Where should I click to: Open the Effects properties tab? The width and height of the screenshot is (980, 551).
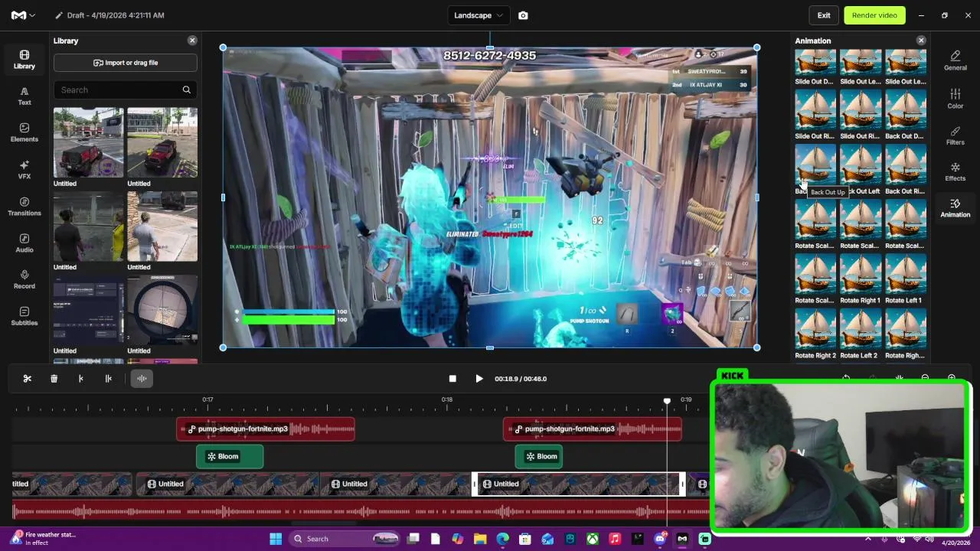(x=955, y=171)
